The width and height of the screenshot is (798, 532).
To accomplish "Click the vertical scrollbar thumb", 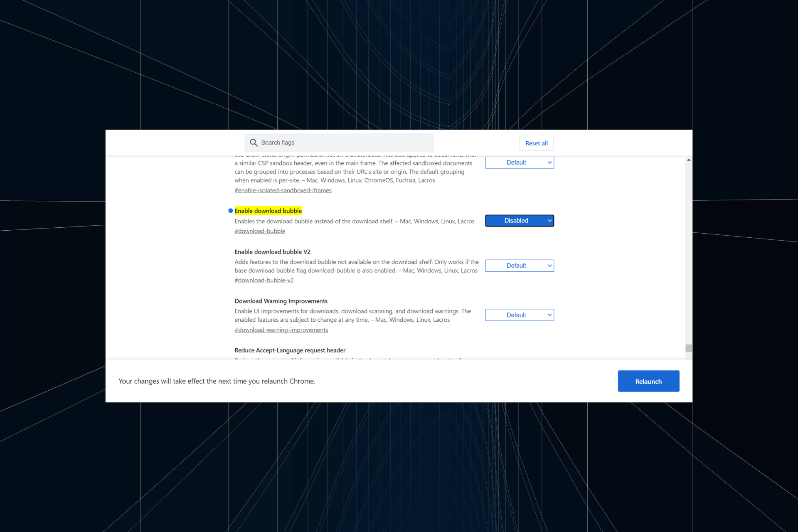I will pyautogui.click(x=689, y=348).
